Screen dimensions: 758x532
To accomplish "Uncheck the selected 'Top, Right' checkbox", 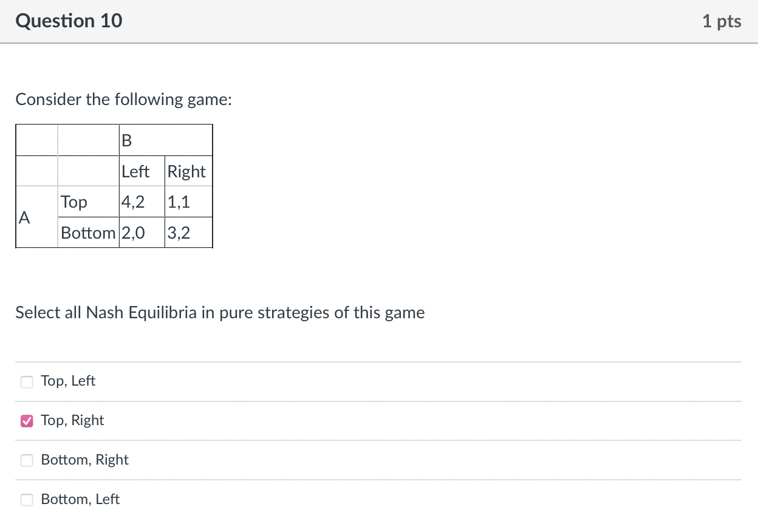I will point(27,421).
